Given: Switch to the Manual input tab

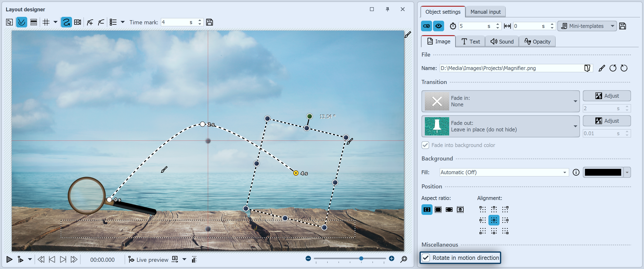Looking at the screenshot, I should coord(485,12).
